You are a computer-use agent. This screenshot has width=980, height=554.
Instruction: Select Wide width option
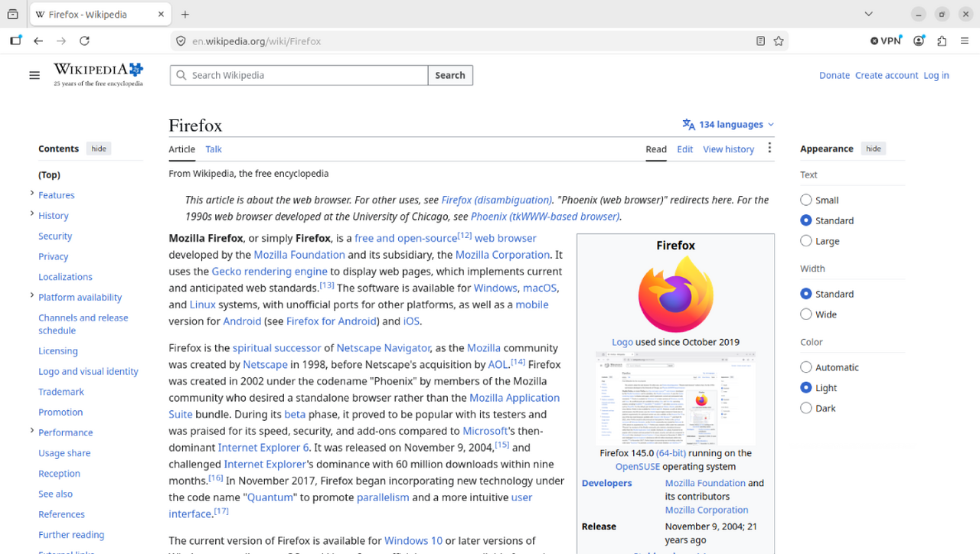tap(805, 314)
